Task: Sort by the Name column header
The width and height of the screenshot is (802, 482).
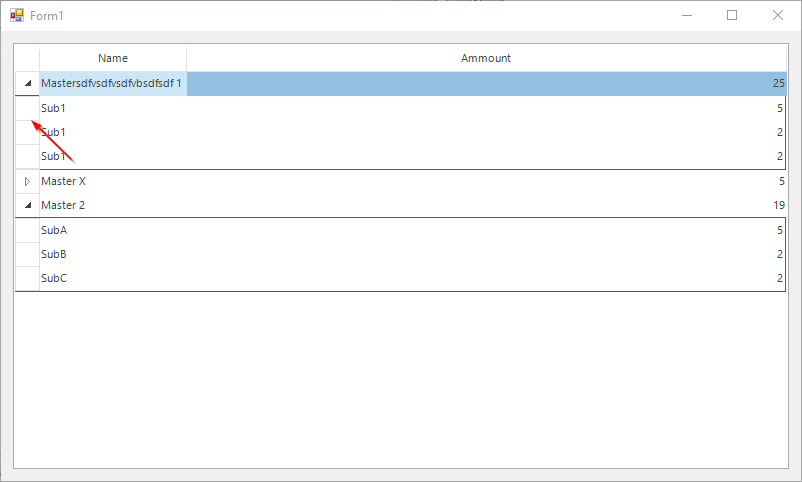Action: click(113, 58)
